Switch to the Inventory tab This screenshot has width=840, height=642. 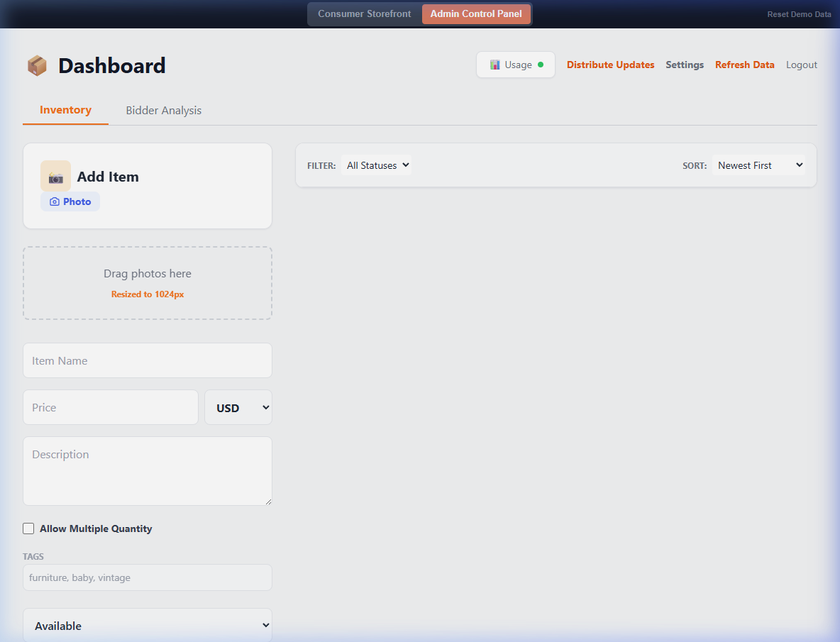coord(65,110)
